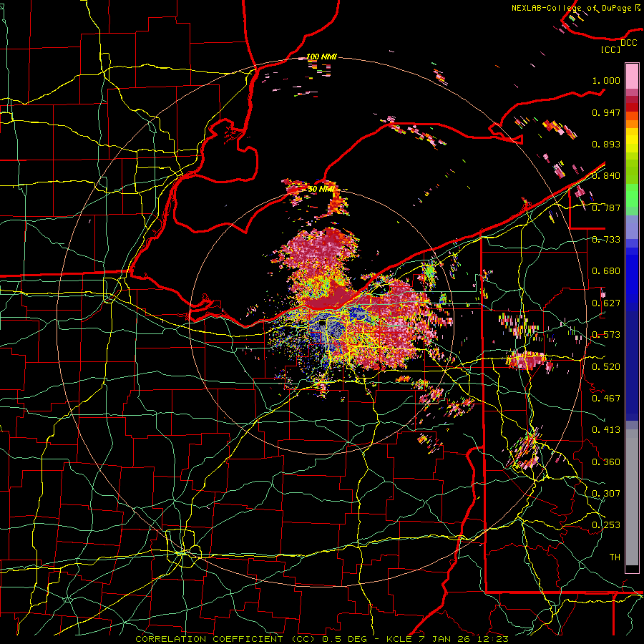
Task: Select the 1.000 legend value
Action: pyautogui.click(x=606, y=80)
